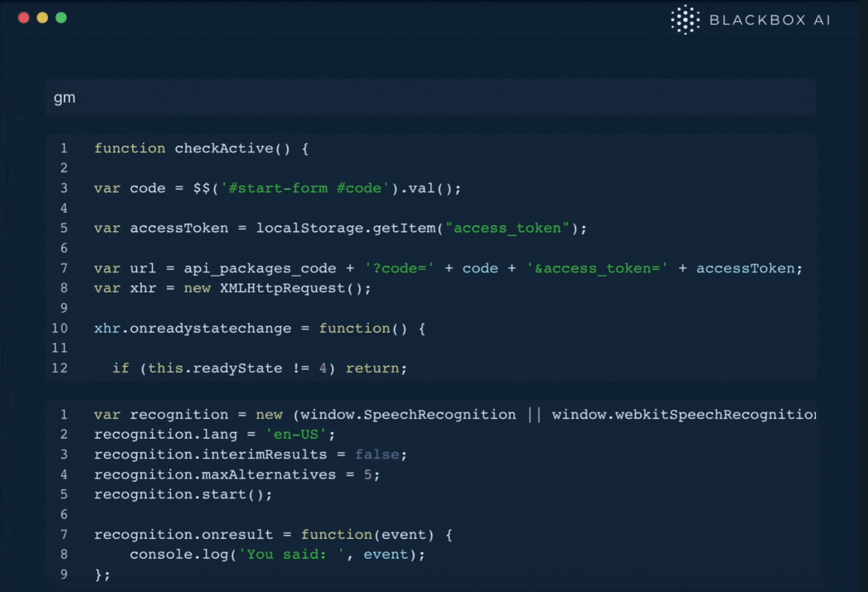Image resolution: width=868 pixels, height=592 pixels.
Task: Click line number 12 beside readyState check
Action: pos(60,368)
